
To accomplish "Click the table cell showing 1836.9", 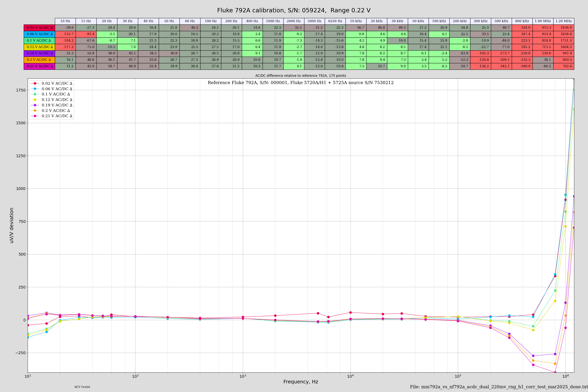I will click(x=564, y=28).
